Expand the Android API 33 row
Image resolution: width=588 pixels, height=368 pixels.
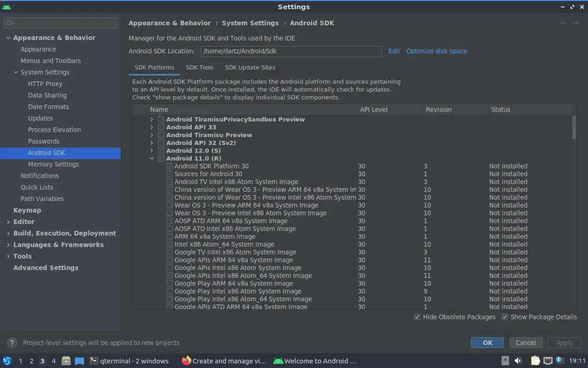point(152,127)
